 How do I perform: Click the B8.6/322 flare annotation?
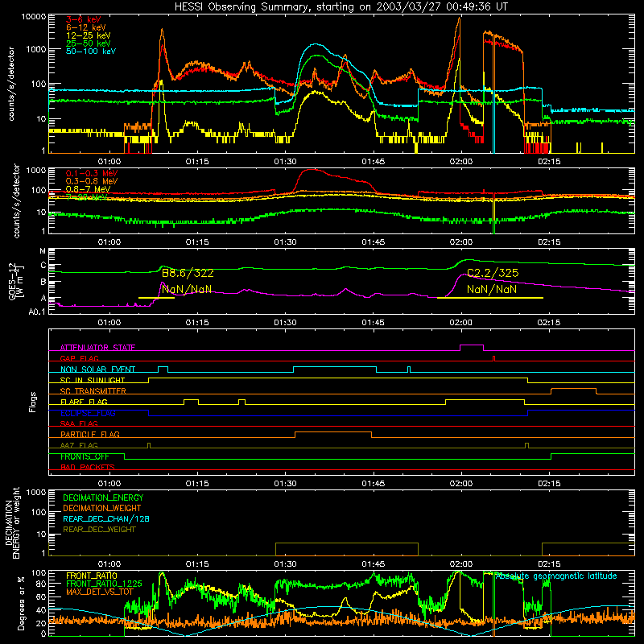[x=188, y=273]
